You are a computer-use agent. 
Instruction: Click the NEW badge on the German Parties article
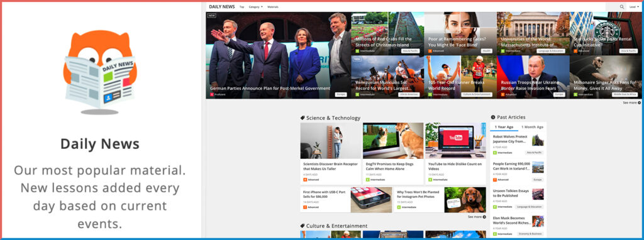[x=211, y=16]
